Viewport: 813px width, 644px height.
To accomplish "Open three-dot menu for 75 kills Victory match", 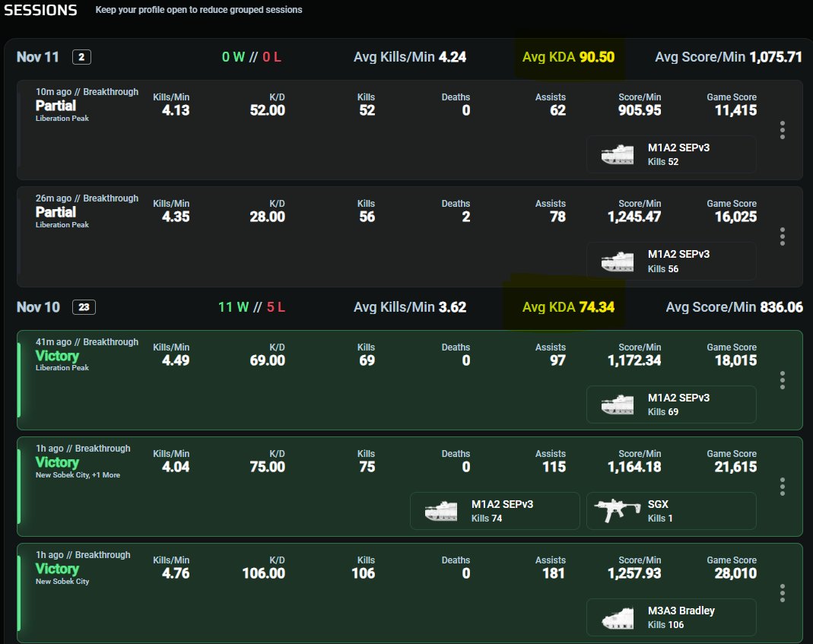I will (x=783, y=487).
